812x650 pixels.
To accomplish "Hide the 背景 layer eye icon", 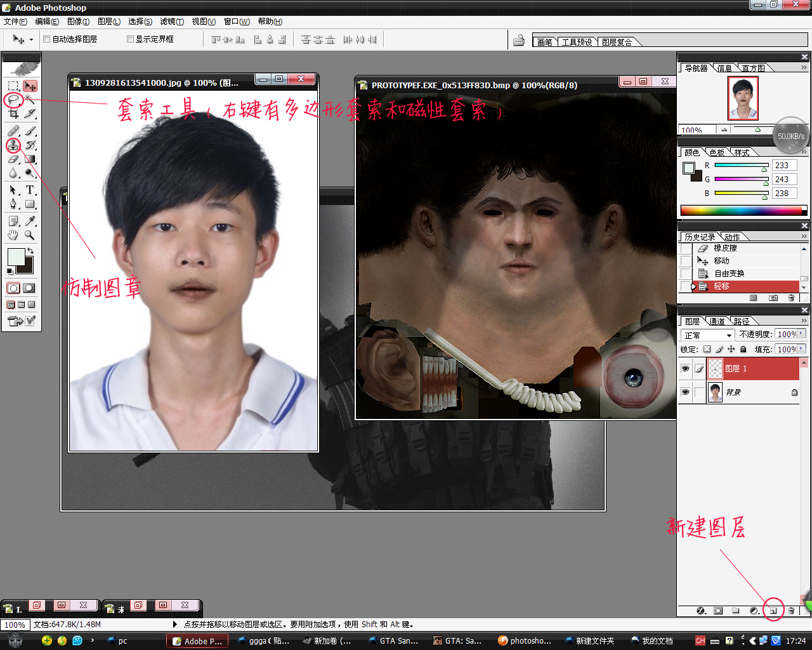I will (685, 392).
